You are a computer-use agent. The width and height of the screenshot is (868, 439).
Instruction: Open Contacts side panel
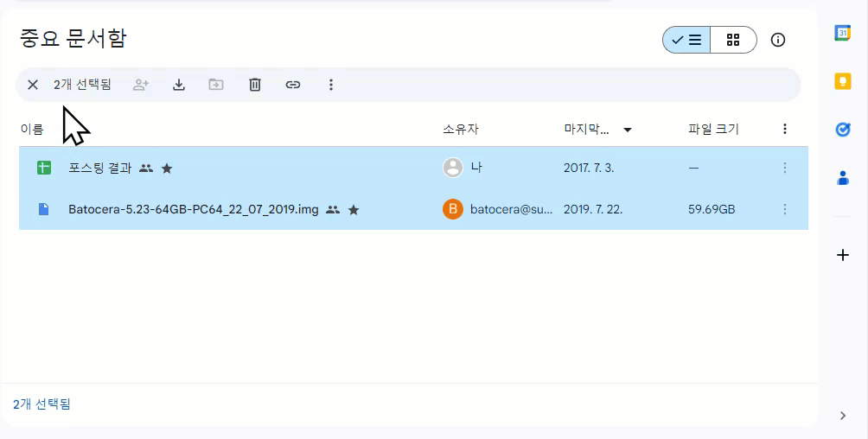coord(843,178)
